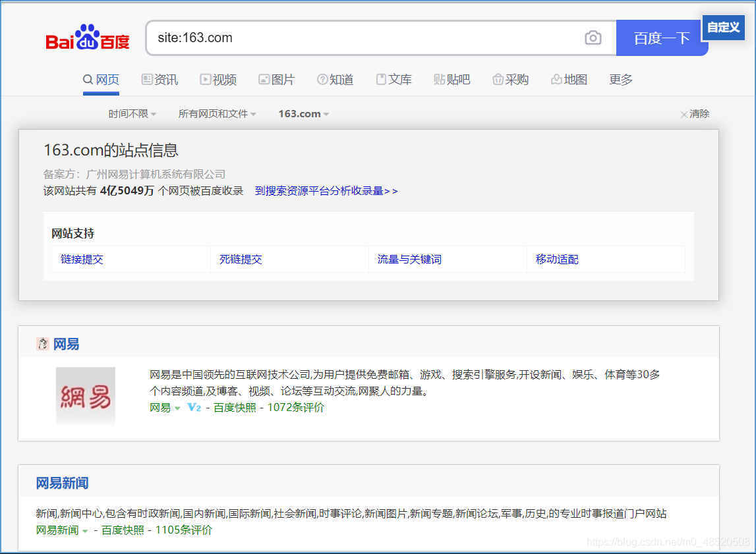Screen dimensions: 756x554
Task: Click the 知道 question mark icon
Action: pos(322,79)
